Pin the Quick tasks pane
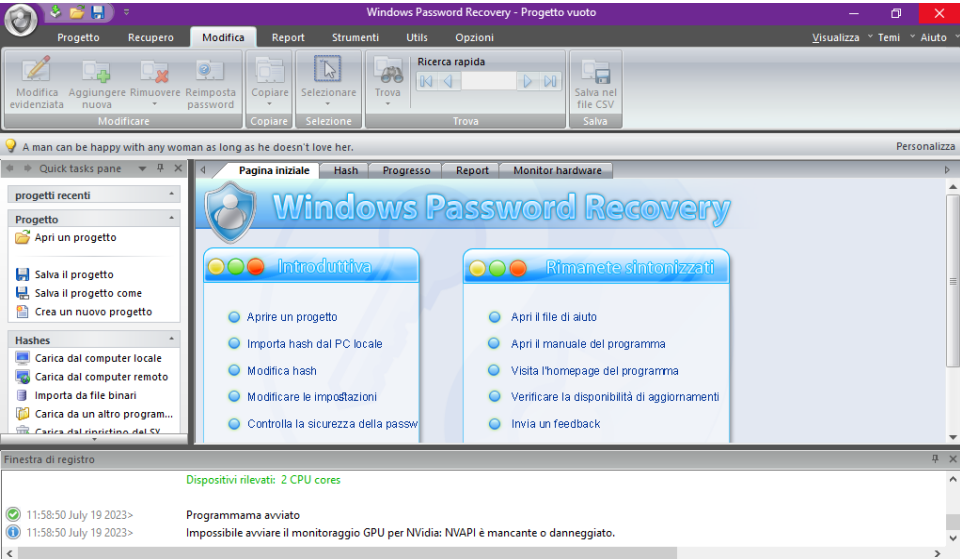The width and height of the screenshot is (960, 559). (160, 168)
